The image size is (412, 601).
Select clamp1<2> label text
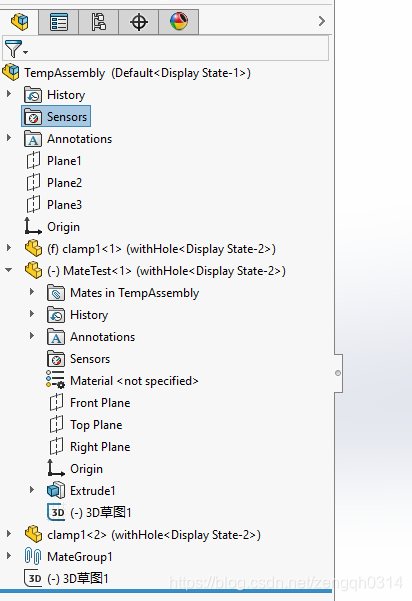tap(154, 535)
